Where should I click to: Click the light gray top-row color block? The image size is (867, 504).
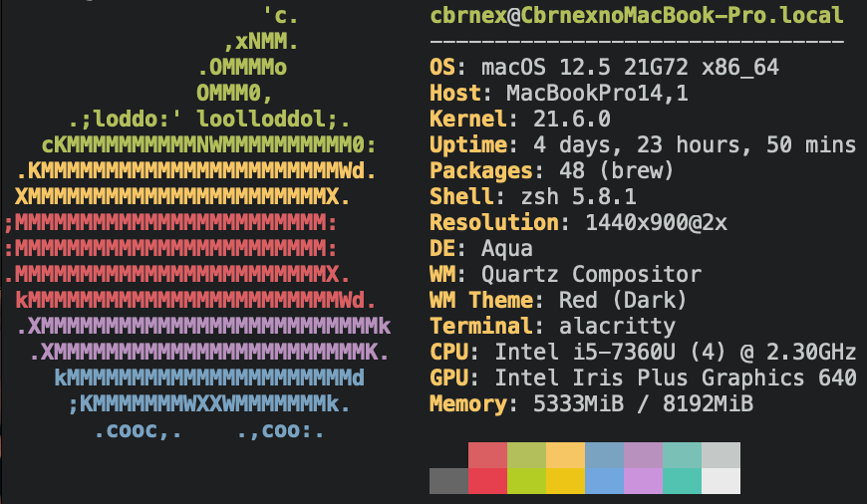click(722, 455)
